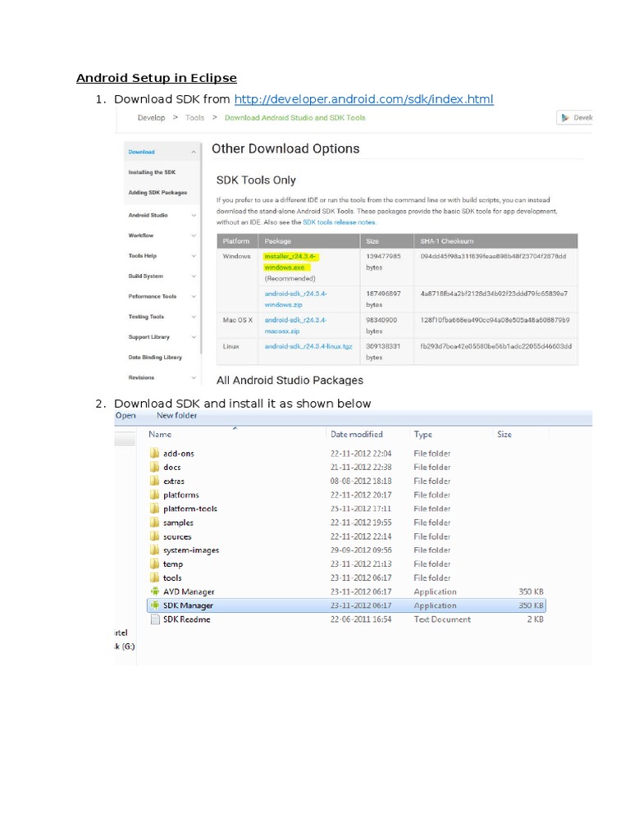The width and height of the screenshot is (630, 840).
Task: Expand the Android Studio sidebar section
Action: click(x=194, y=216)
